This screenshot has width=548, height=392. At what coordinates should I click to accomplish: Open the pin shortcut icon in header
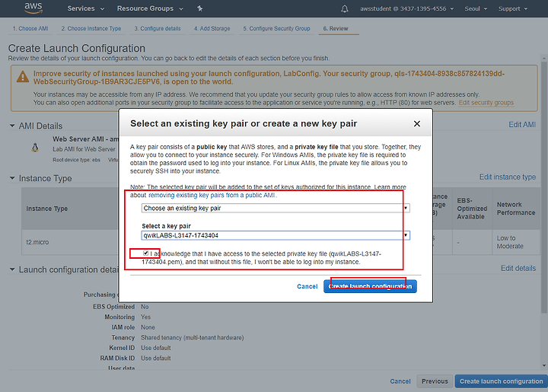click(x=200, y=8)
